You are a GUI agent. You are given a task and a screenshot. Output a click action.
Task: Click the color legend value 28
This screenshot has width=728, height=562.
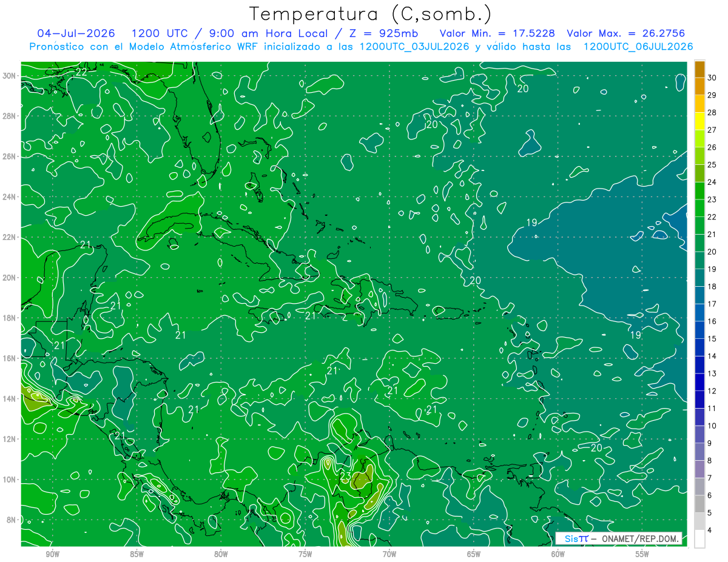(x=712, y=113)
